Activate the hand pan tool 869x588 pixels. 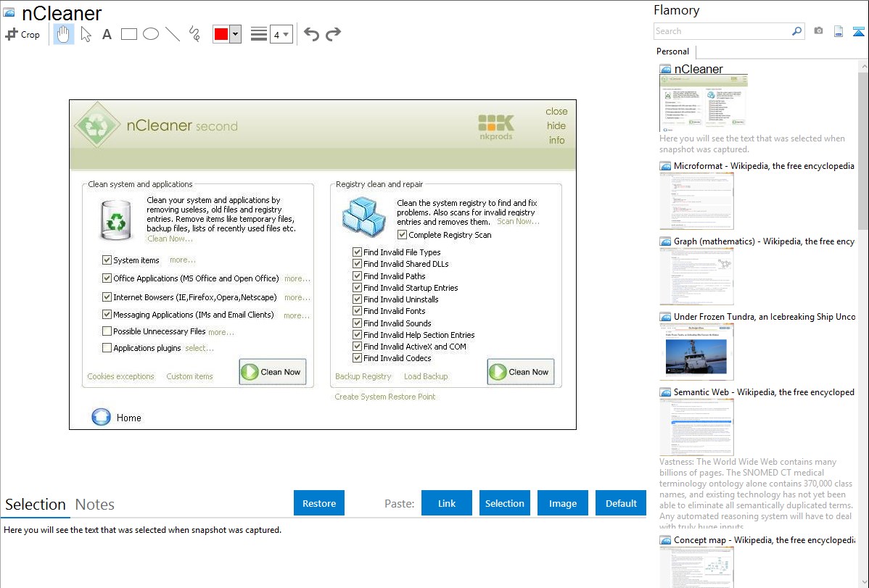63,34
